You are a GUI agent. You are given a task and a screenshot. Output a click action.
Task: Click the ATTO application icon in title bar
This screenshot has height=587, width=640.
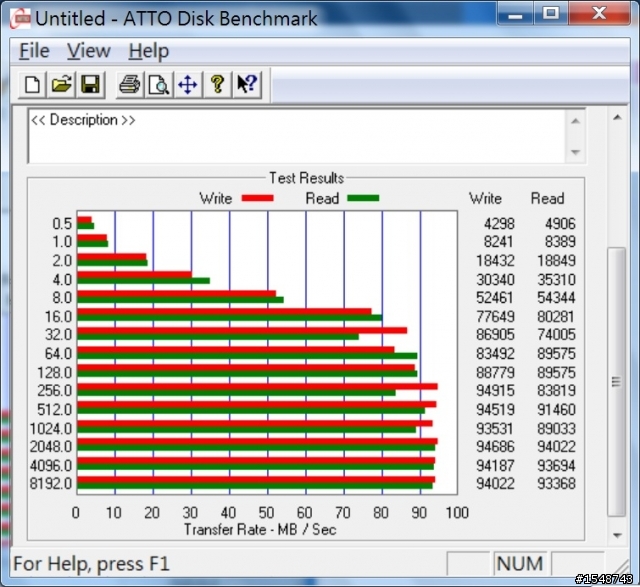click(x=20, y=18)
